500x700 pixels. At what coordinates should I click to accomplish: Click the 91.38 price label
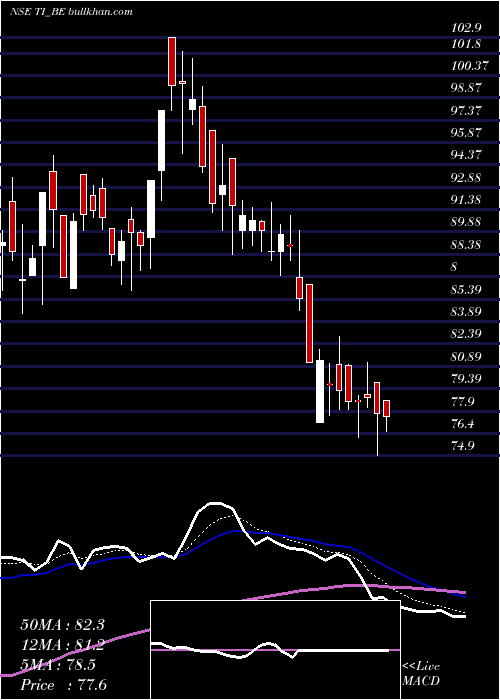pyautogui.click(x=467, y=200)
